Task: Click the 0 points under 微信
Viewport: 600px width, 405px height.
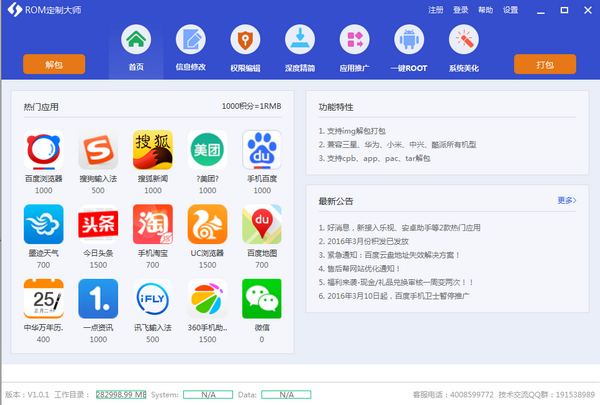Action: click(262, 339)
